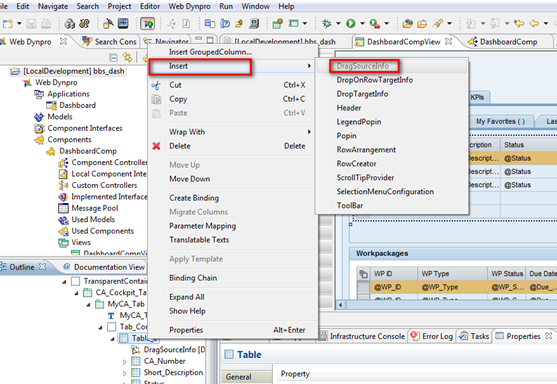The image size is (557, 384).
Task: Choose ToolBar from Insert submenu
Action: click(x=392, y=205)
